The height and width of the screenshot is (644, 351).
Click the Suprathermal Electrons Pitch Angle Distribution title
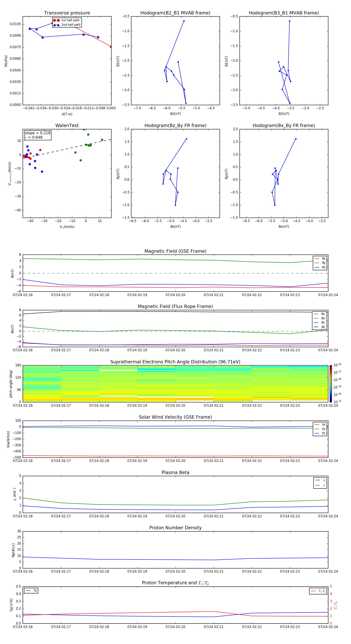[175, 362]
